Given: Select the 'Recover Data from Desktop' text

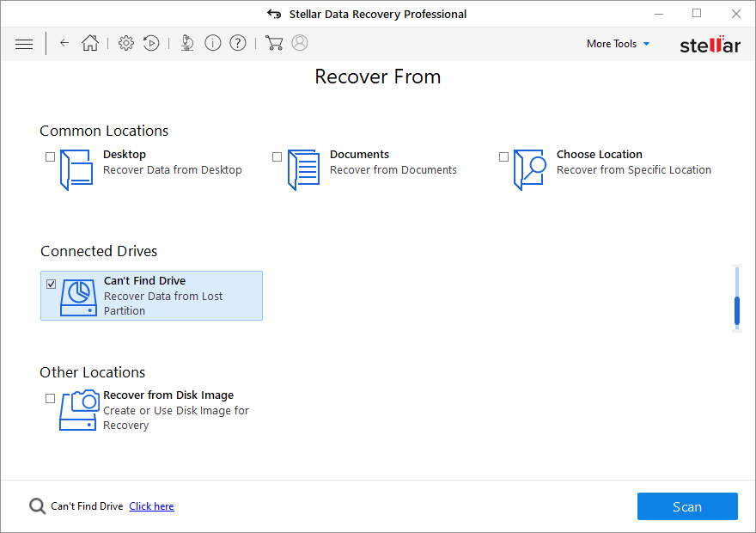Looking at the screenshot, I should pos(173,170).
